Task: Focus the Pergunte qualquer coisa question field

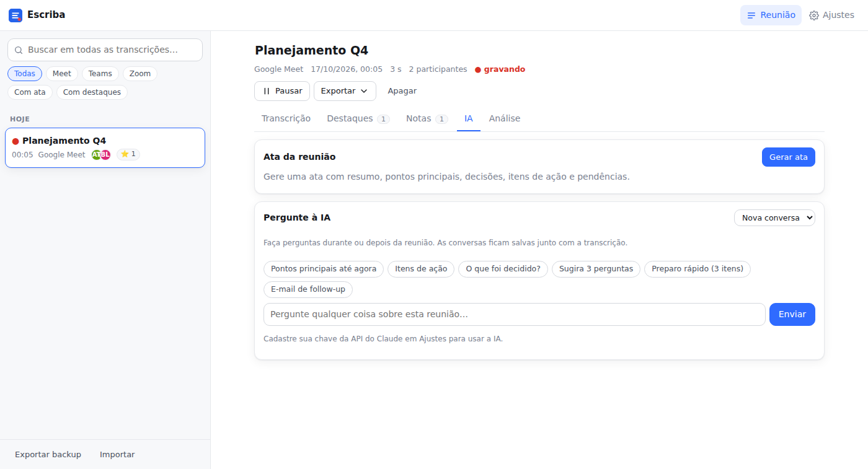Action: coord(515,314)
